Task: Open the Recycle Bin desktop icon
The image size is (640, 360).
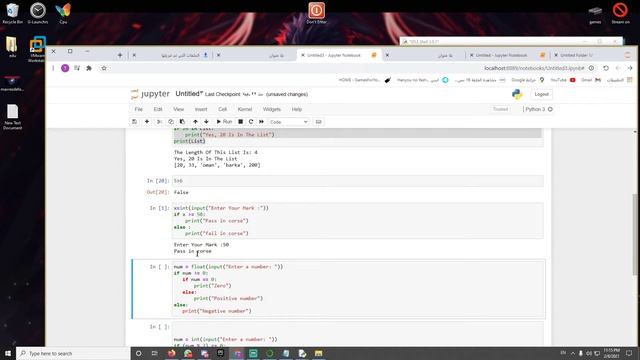Action: click(x=13, y=13)
